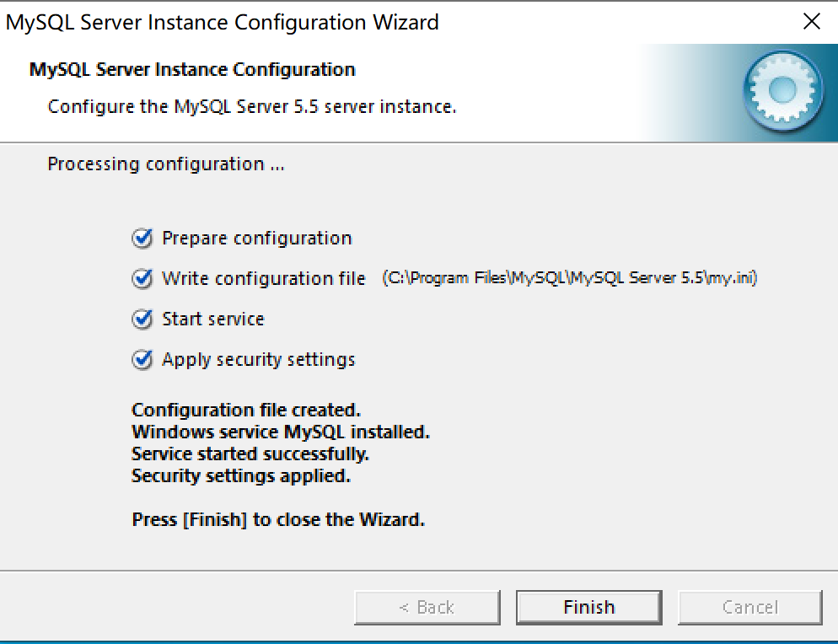Click the wizard window title bar text

[223, 23]
